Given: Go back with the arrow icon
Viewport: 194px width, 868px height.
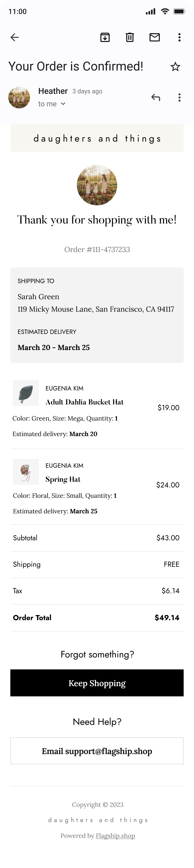Looking at the screenshot, I should [x=14, y=37].
